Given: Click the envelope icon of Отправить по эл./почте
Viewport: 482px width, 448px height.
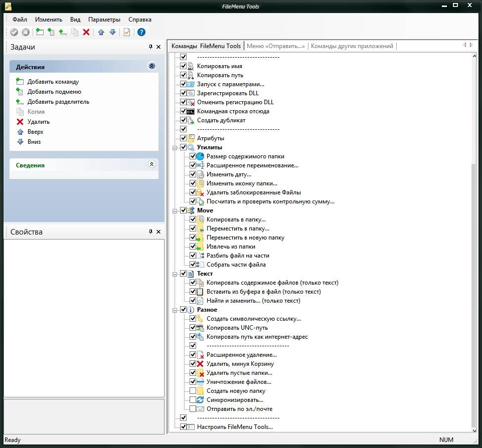Looking at the screenshot, I should pos(200,409).
